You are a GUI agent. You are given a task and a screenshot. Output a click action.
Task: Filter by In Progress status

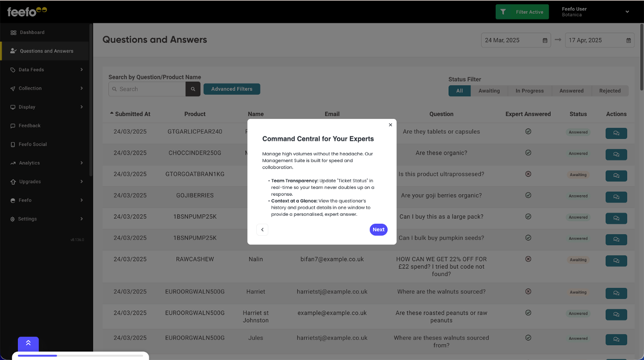coord(529,91)
